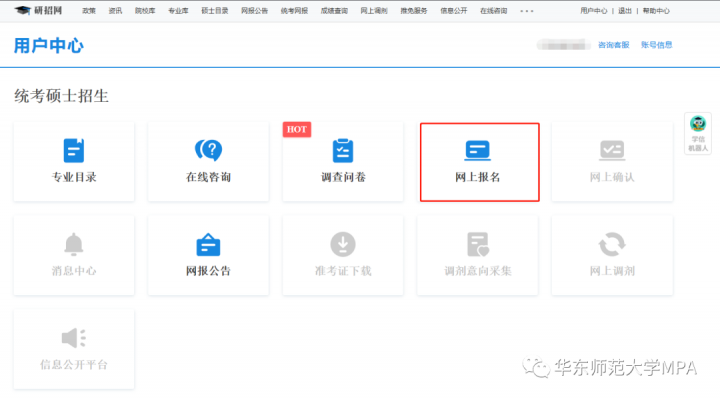The image size is (720, 399).
Task: Open 硕士目录 in top navigation
Action: (x=215, y=11)
